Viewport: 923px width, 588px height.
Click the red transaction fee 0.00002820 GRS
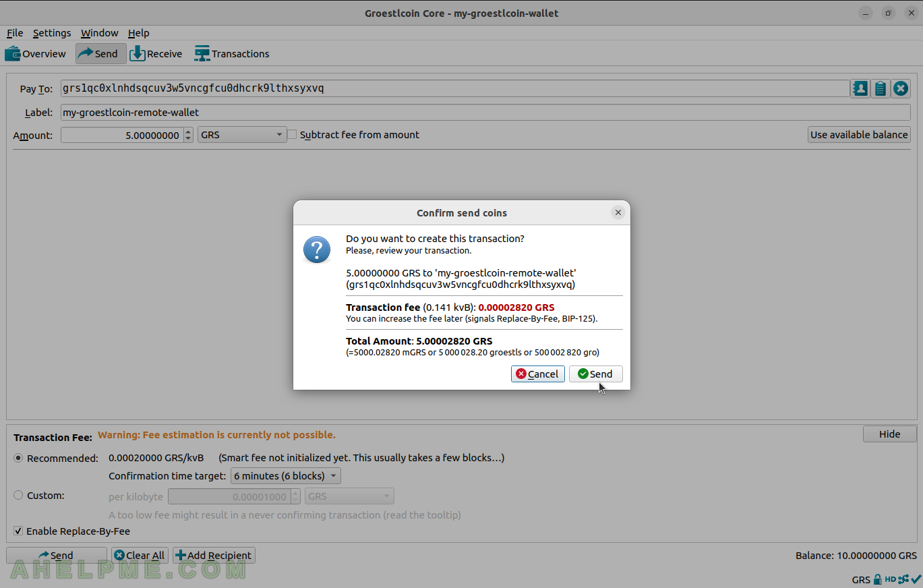pos(516,307)
